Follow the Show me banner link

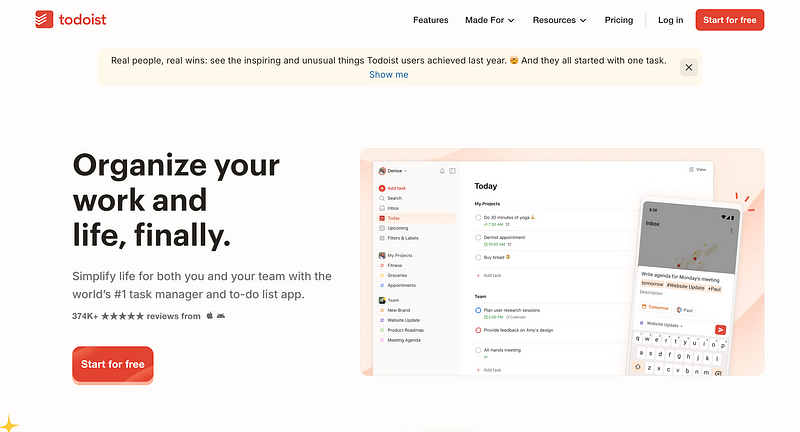[x=389, y=74]
